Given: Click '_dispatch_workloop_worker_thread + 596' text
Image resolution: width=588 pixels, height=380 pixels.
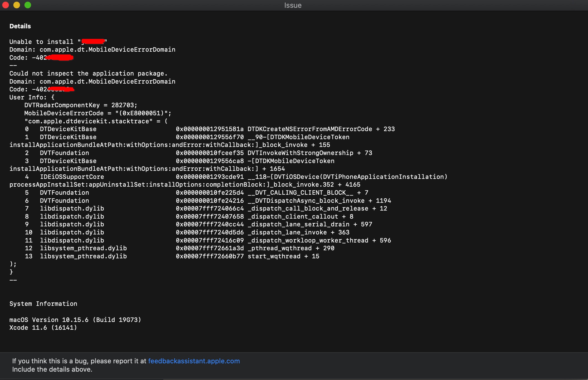Looking at the screenshot, I should pos(319,240).
